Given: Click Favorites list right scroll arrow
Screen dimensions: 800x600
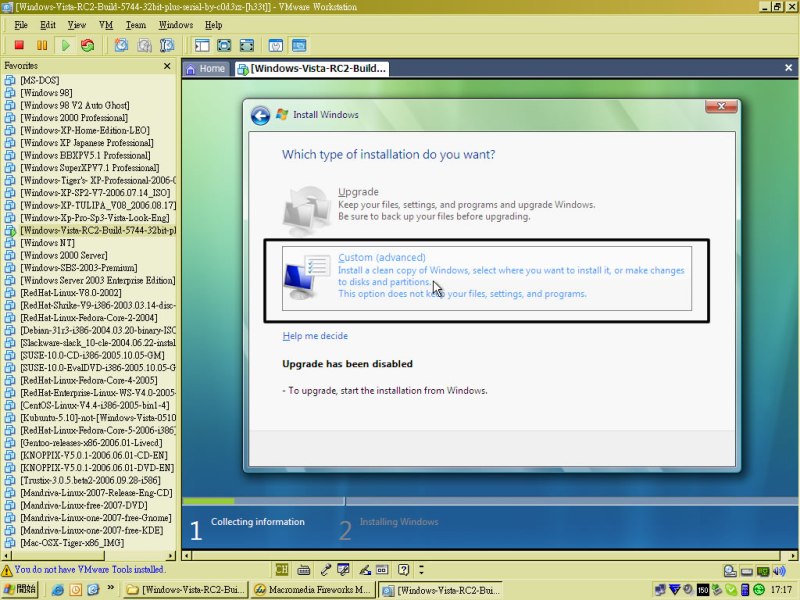Looking at the screenshot, I should (170, 555).
